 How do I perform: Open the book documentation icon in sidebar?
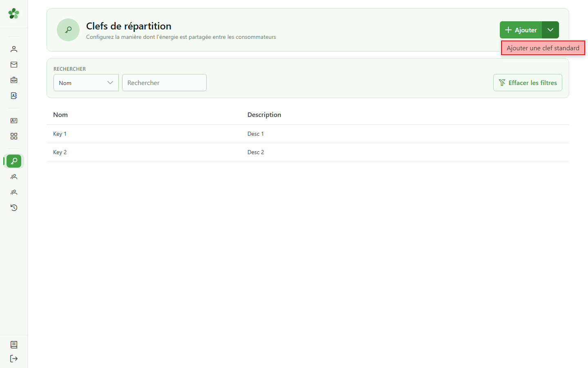pos(14,345)
